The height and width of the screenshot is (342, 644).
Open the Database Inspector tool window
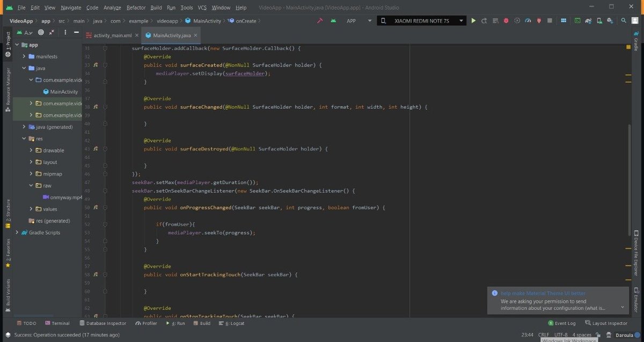(103, 323)
